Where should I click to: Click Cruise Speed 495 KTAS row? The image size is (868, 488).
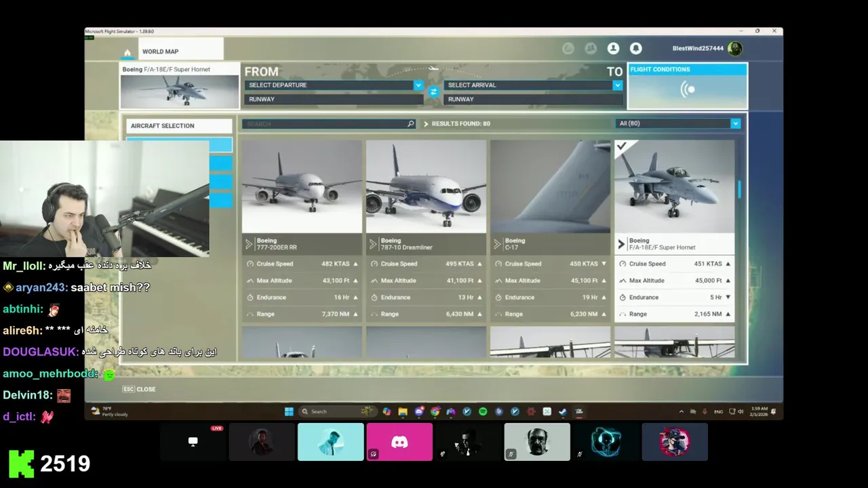(x=426, y=264)
